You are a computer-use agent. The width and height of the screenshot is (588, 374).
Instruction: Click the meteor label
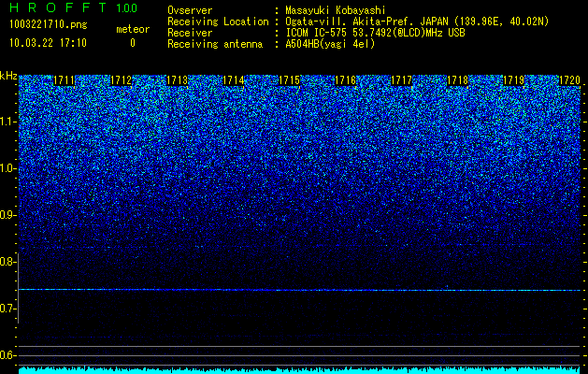pyautogui.click(x=133, y=29)
